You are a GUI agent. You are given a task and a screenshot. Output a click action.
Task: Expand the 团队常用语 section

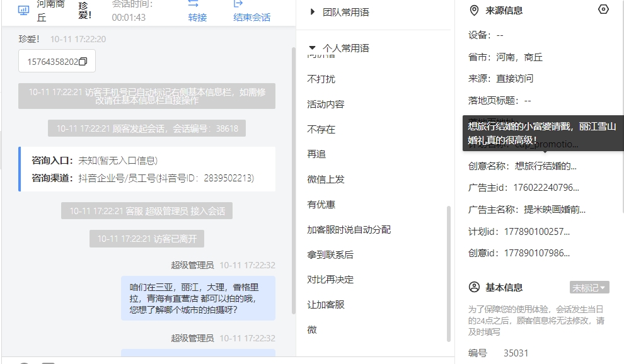tap(340, 12)
